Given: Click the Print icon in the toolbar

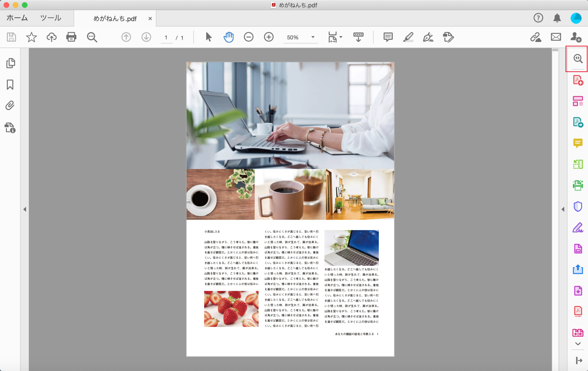Looking at the screenshot, I should 71,37.
